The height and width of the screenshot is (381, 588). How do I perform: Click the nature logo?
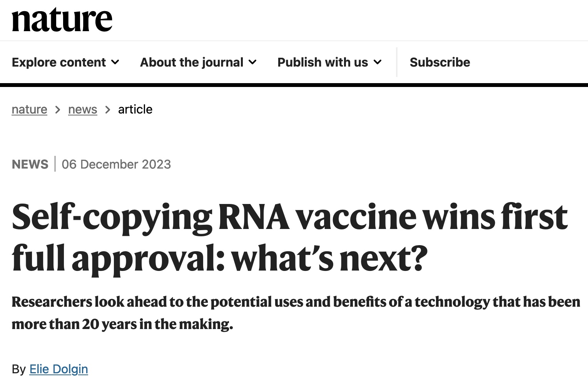coord(62,20)
